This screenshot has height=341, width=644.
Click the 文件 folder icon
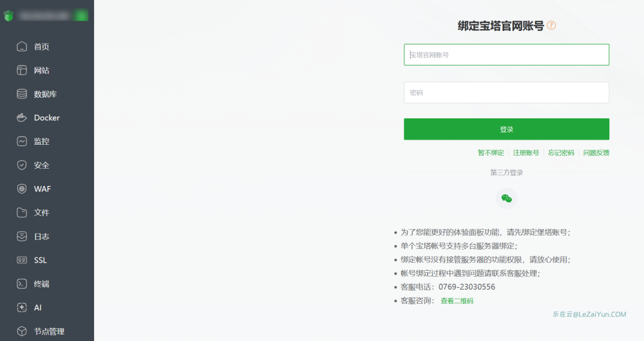coord(22,212)
